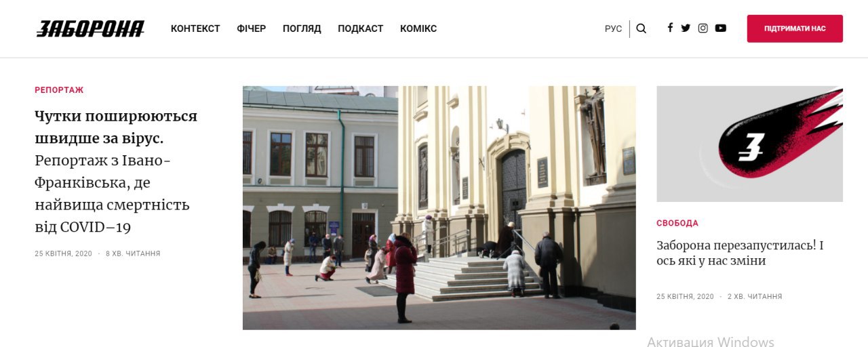Go to the Instagram icon
The height and width of the screenshot is (347, 868).
703,28
